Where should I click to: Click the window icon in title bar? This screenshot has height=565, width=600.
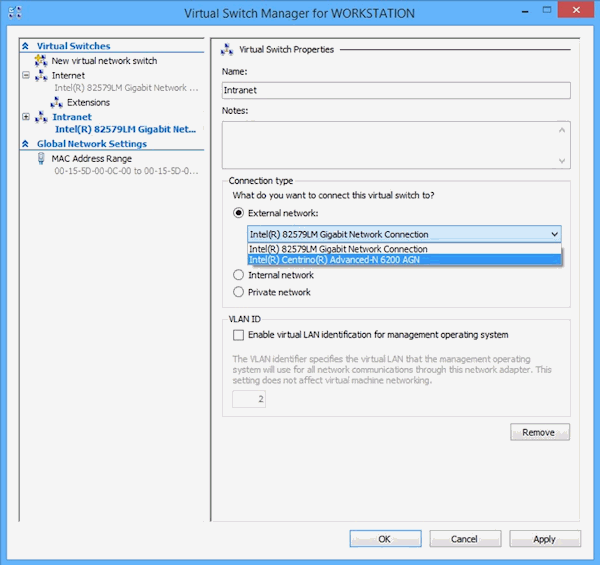(x=15, y=13)
